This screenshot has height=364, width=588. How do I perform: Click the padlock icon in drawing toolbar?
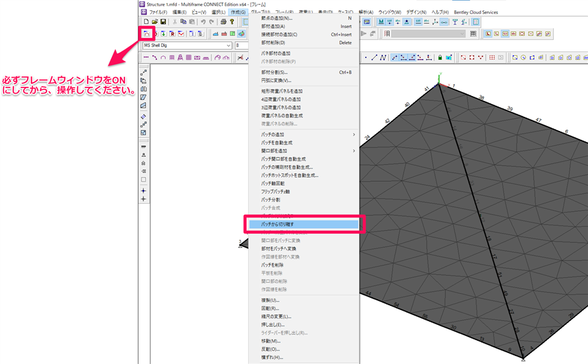pos(440,58)
